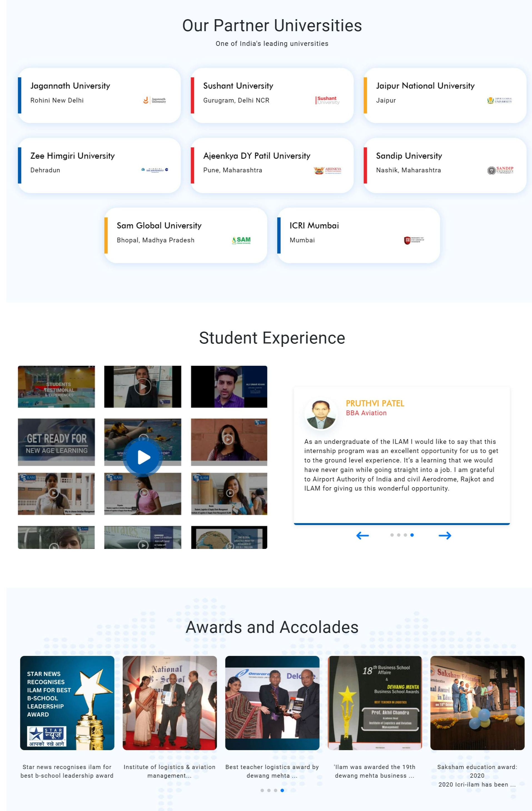Open Saksham education award 2020 caption
The image size is (532, 811).
click(x=477, y=775)
